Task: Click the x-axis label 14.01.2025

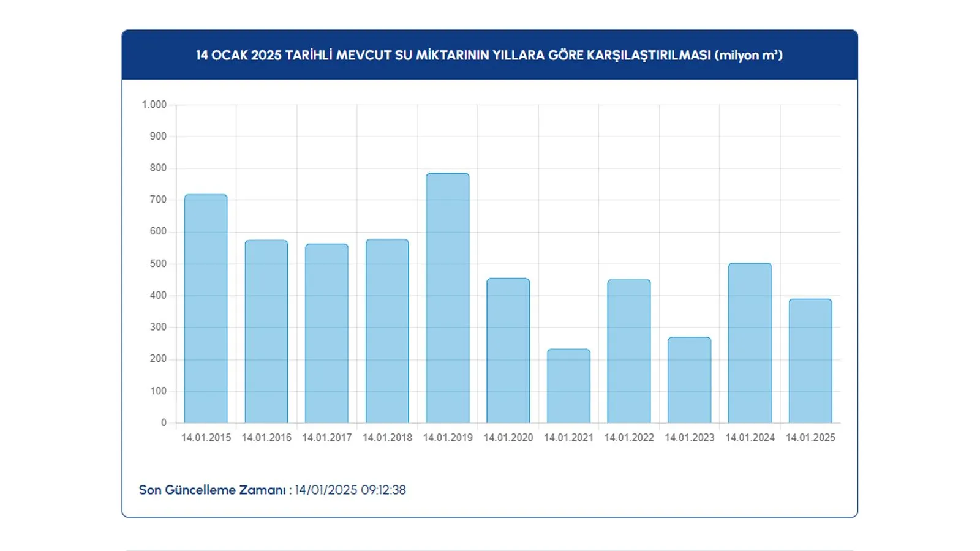Action: point(810,438)
